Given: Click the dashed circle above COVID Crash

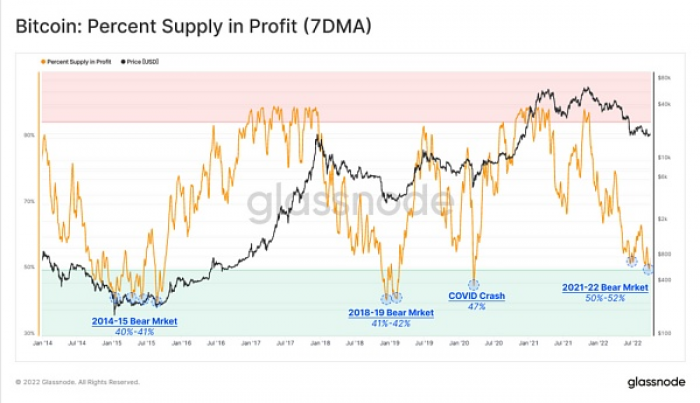Looking at the screenshot, I should point(473,284).
